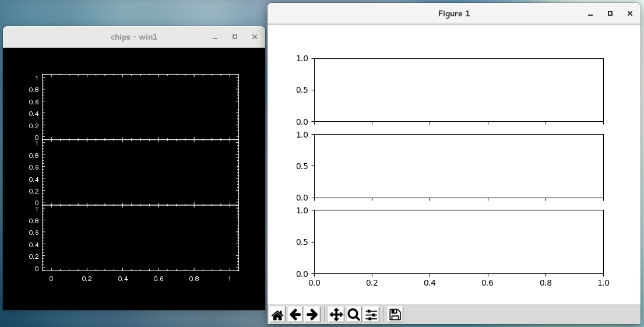Click inside the bottom subplot of Figure 1
This screenshot has height=327, width=644.
(458, 242)
